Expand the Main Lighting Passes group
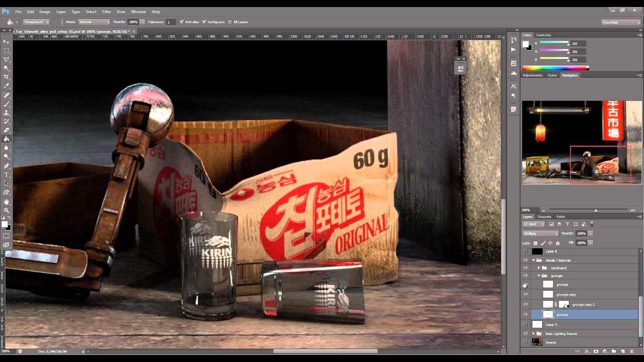The height and width of the screenshot is (362, 644). point(533,333)
